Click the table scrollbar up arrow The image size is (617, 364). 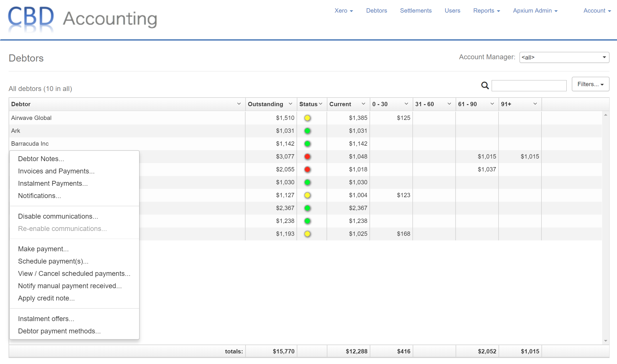click(606, 115)
